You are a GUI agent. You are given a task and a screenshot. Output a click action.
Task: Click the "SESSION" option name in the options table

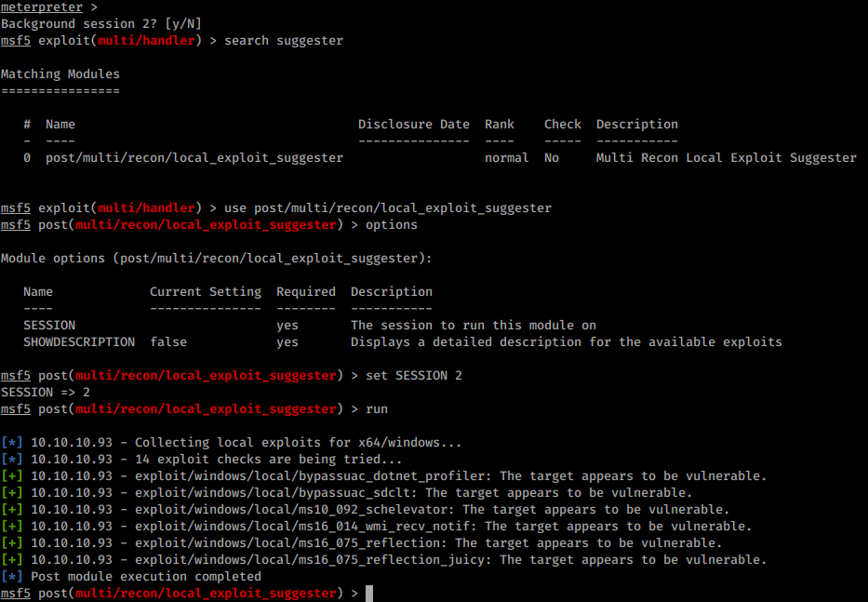49,325
